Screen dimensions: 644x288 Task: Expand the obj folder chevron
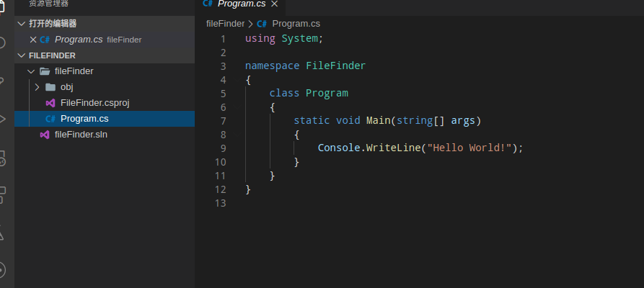(x=37, y=87)
